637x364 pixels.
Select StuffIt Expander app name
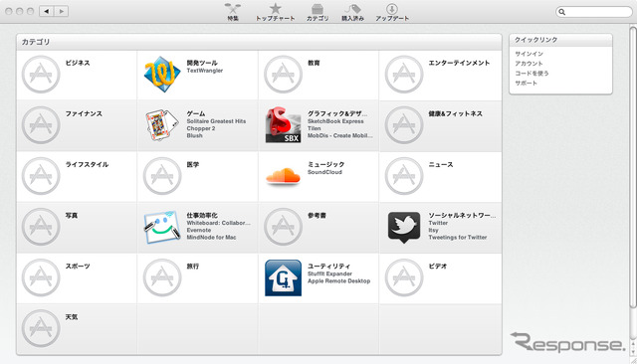point(329,273)
